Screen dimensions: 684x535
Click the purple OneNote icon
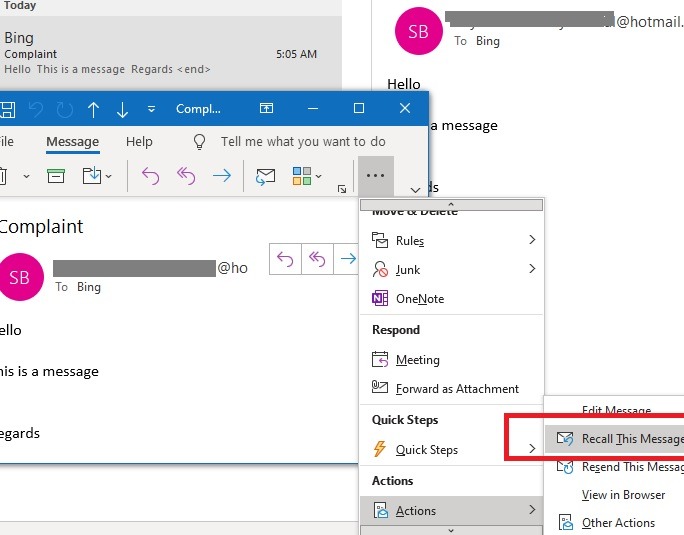point(380,298)
